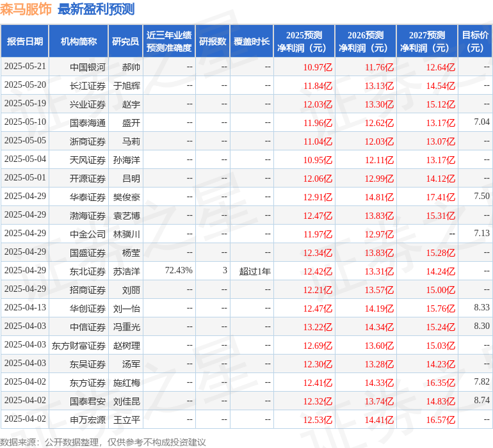Select the 研究员 column header

tap(125, 41)
